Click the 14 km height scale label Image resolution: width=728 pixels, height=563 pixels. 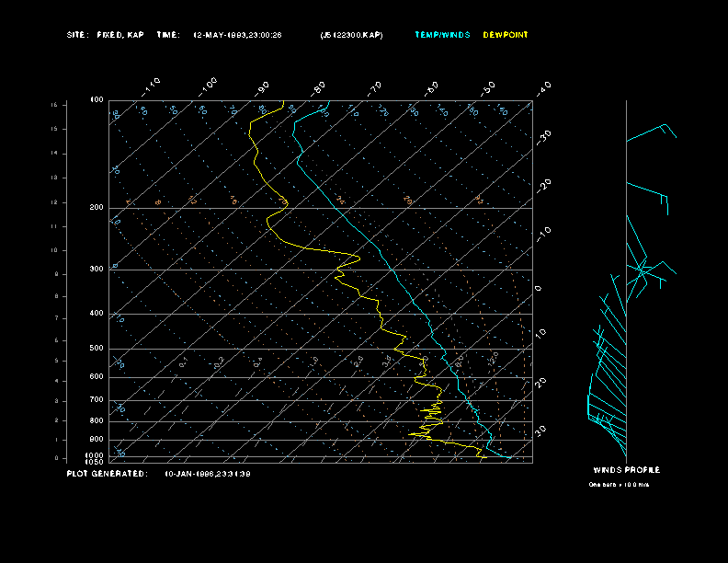54,154
